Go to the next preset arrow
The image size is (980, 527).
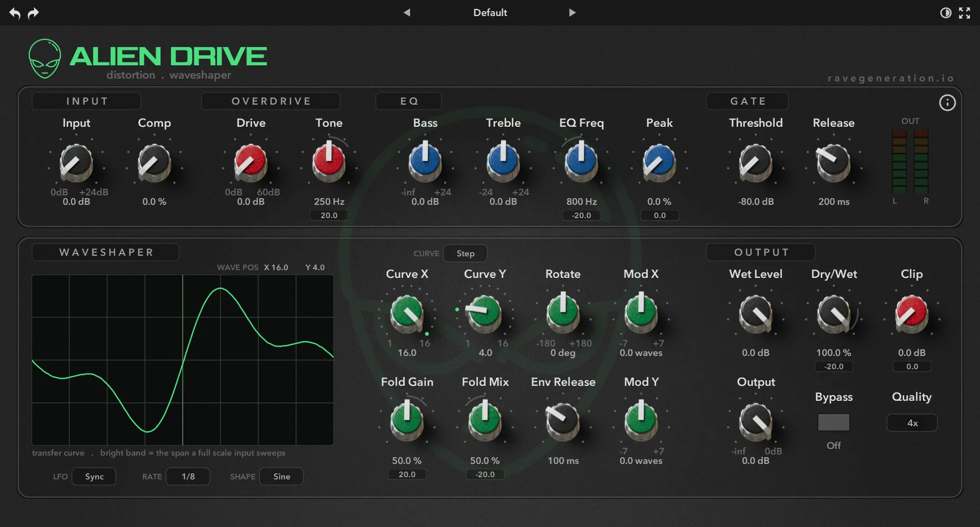pyautogui.click(x=572, y=12)
